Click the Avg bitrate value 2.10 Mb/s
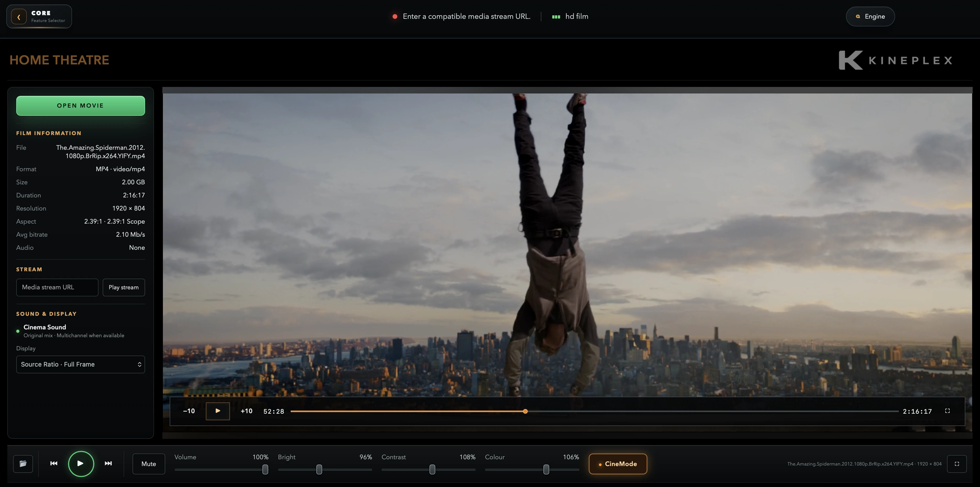The width and height of the screenshot is (980, 487). [130, 235]
